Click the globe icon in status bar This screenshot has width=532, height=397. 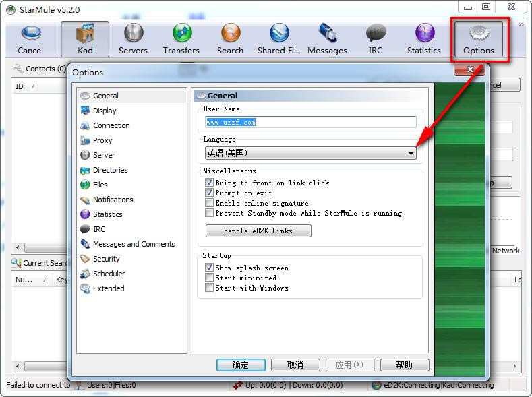376,385
